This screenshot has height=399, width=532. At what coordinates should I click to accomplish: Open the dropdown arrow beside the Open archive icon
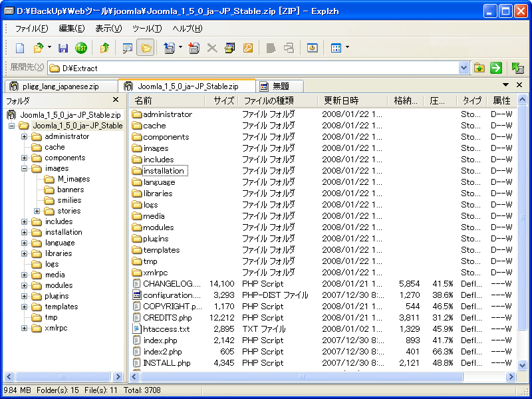(49, 47)
